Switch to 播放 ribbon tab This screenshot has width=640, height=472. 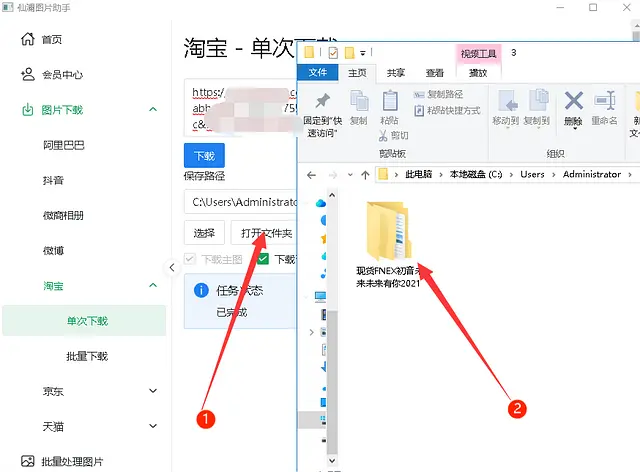478,73
